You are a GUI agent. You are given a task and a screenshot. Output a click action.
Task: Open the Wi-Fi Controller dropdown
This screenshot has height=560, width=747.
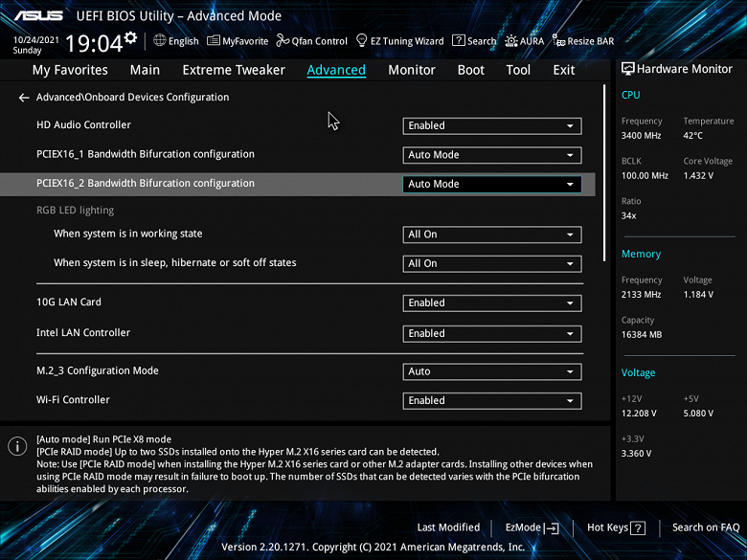tap(492, 400)
